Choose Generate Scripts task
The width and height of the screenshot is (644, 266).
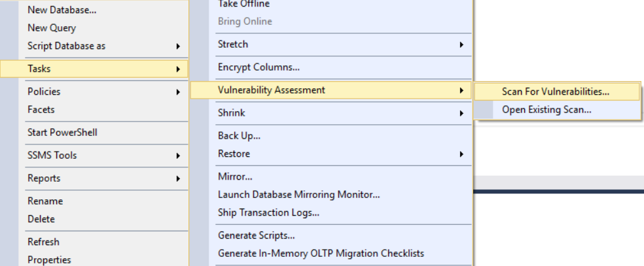click(256, 235)
